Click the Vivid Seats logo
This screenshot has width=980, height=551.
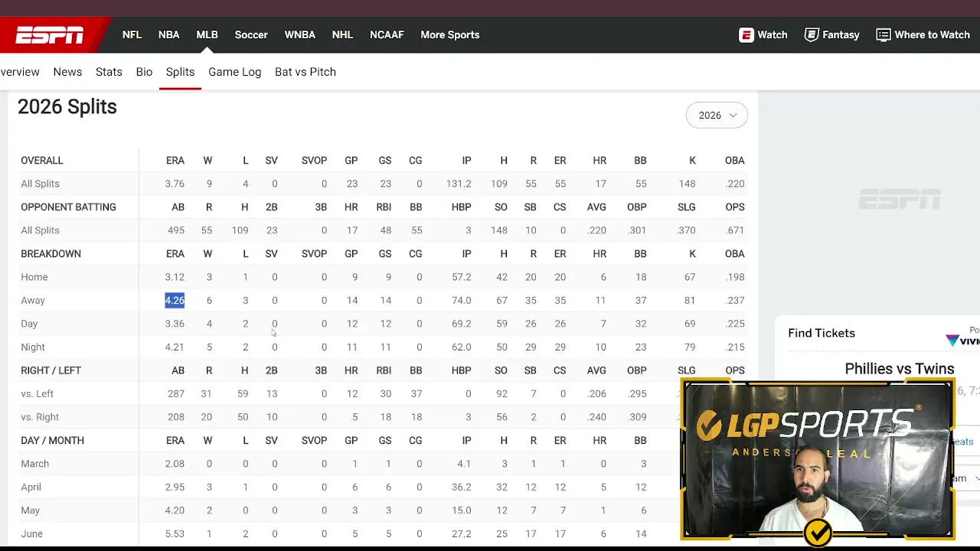coord(962,340)
